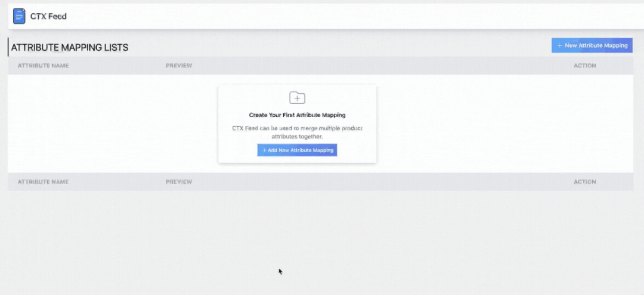Click the plus icon on the New Attribute Mapping button
644x295 pixels.
pos(559,45)
